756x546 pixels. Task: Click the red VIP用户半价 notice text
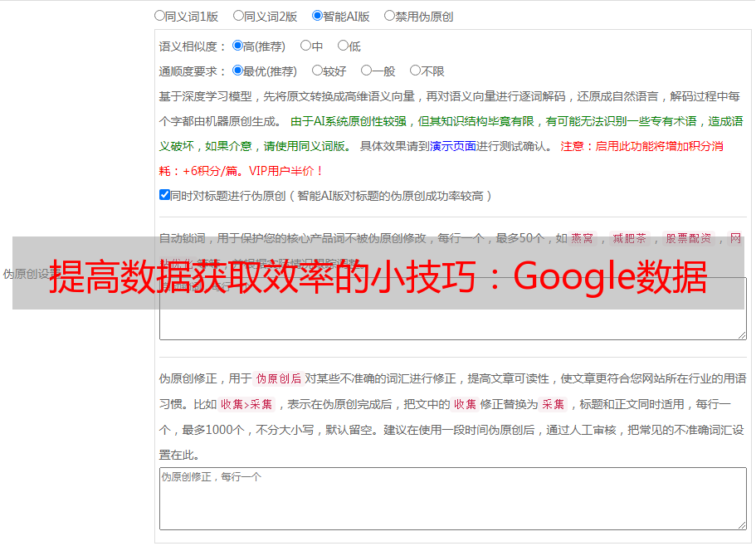point(285,171)
